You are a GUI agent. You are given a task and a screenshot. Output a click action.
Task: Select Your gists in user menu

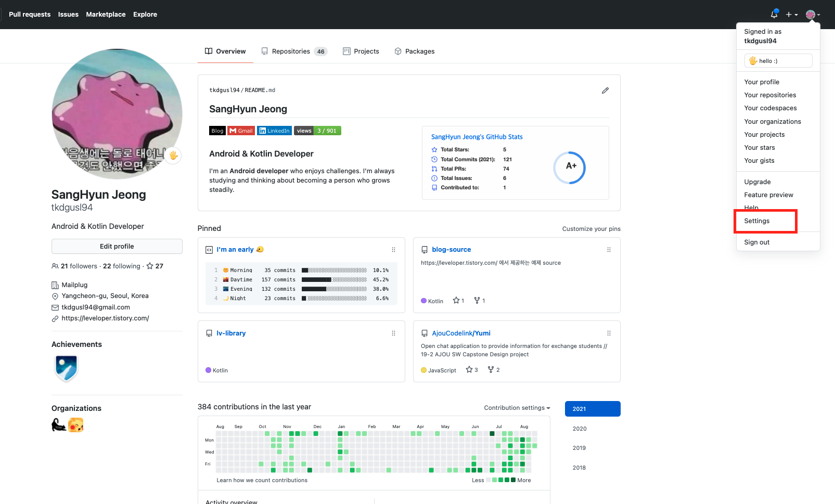(778, 161)
